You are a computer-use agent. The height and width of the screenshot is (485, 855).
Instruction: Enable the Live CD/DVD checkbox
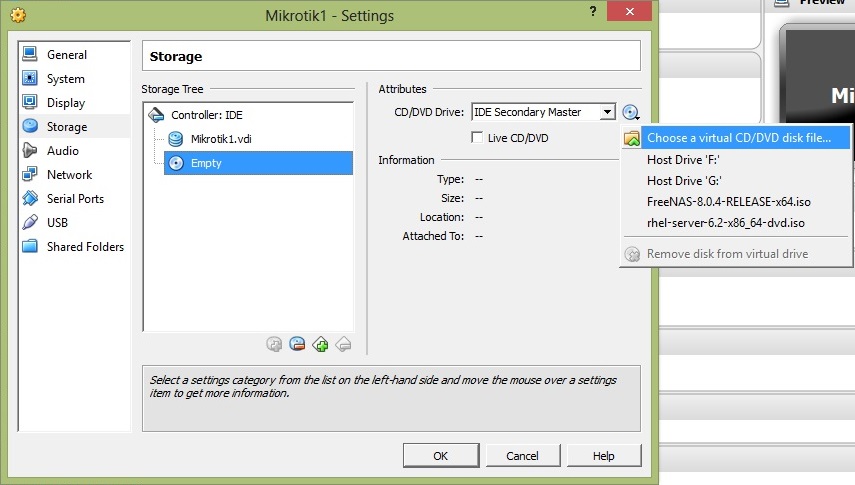(x=477, y=137)
